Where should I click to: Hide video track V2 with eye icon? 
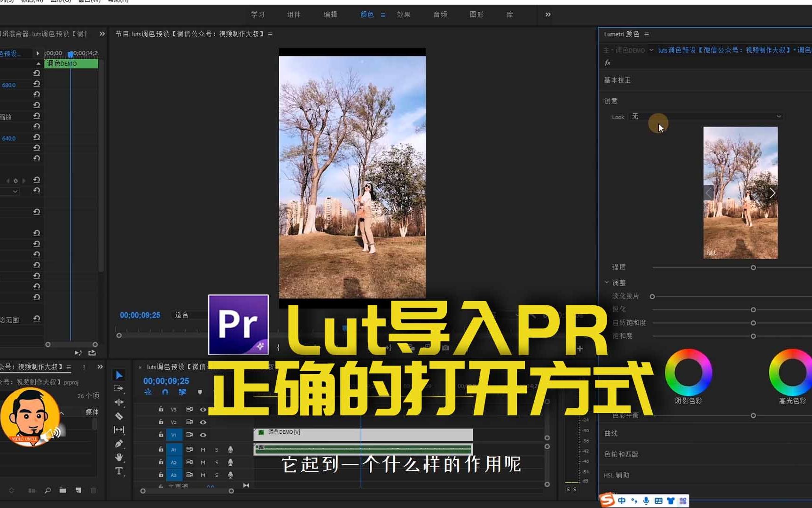[x=203, y=422]
